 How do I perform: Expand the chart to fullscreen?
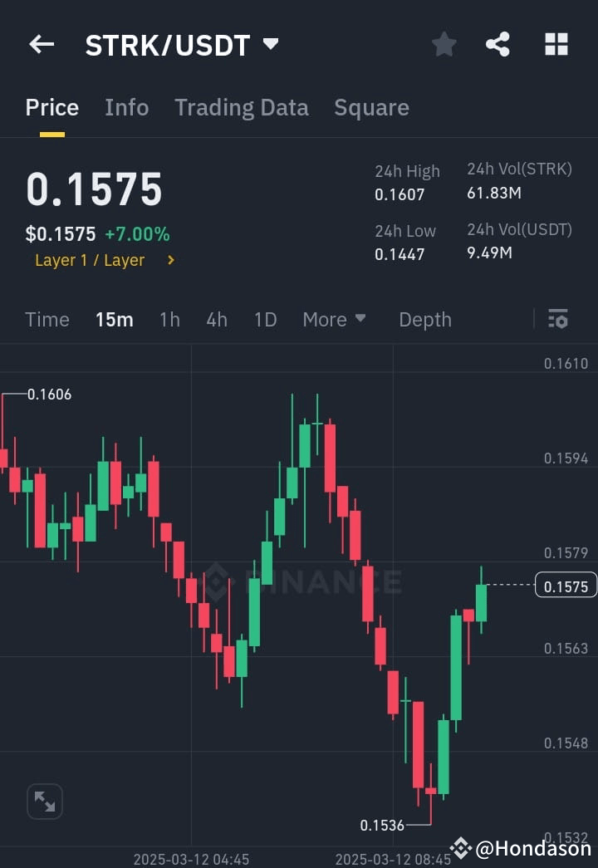(46, 801)
